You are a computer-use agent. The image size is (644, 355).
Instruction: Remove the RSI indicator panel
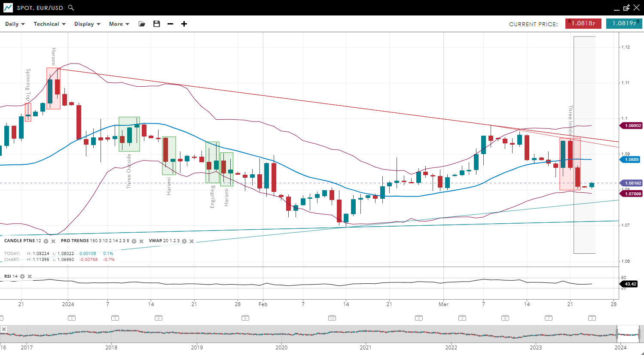(x=30, y=276)
